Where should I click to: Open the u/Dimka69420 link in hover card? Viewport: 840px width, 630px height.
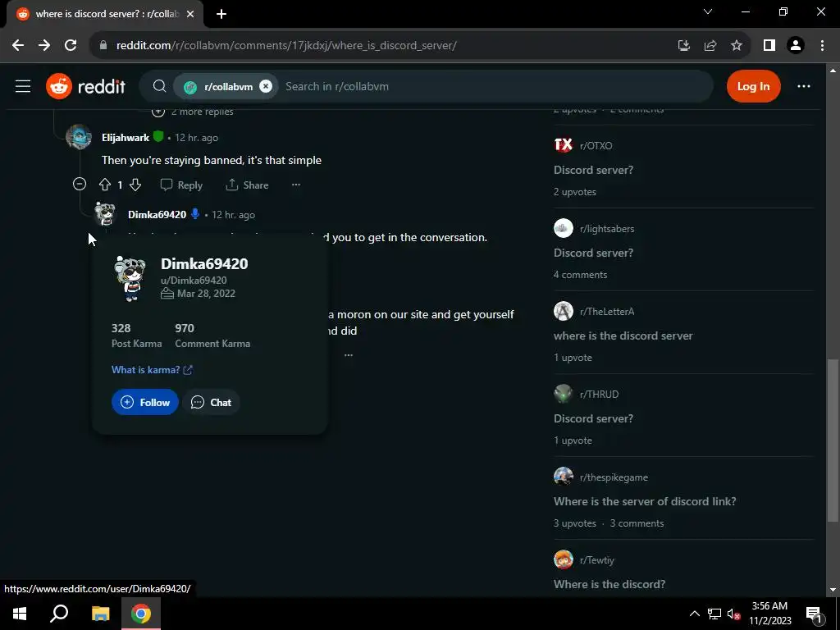[194, 281]
